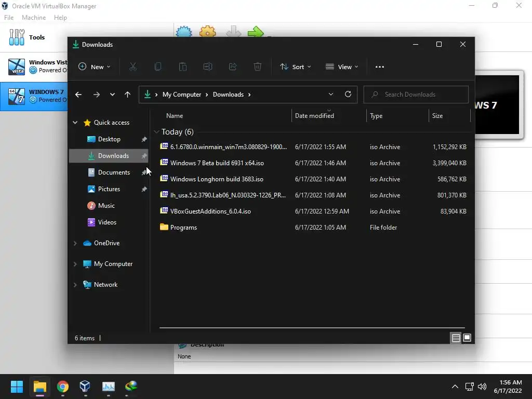Open the New dropdown button

(x=95, y=67)
